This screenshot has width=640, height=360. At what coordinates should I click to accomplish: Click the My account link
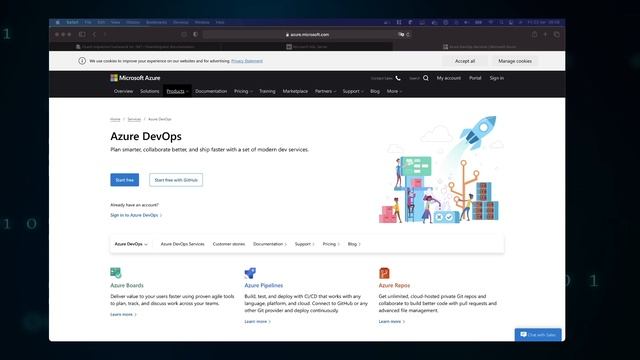click(449, 78)
